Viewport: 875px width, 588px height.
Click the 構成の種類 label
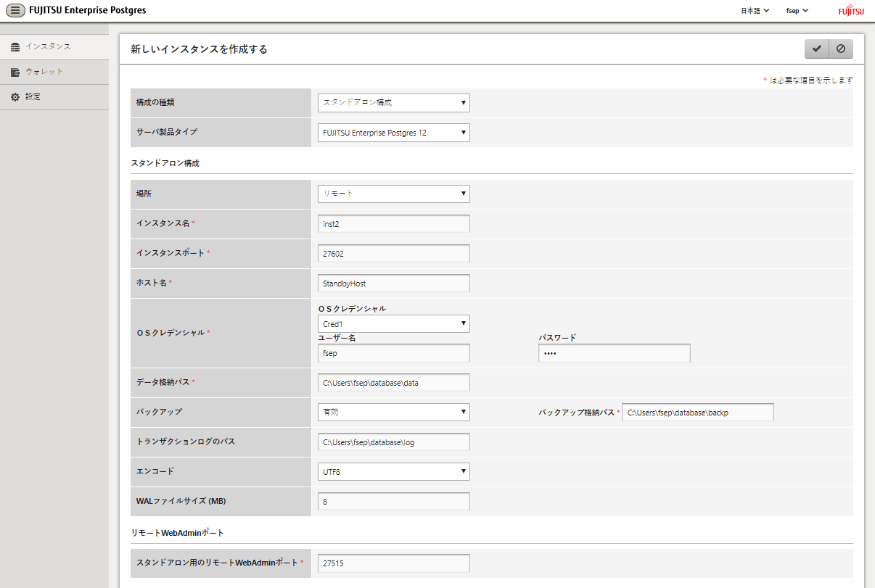click(x=155, y=103)
